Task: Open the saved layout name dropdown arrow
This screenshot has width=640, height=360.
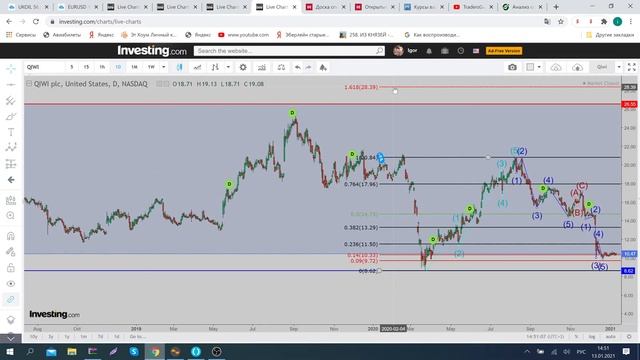Action: point(619,67)
